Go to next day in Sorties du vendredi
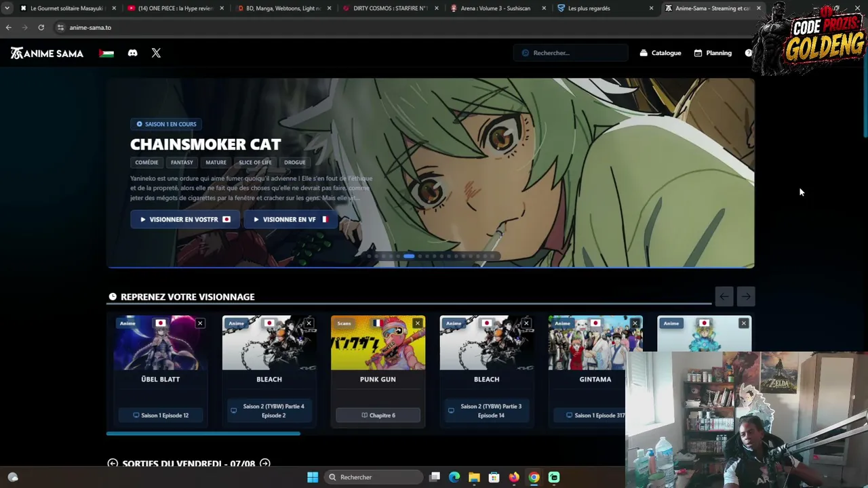This screenshot has width=868, height=488. click(x=265, y=464)
